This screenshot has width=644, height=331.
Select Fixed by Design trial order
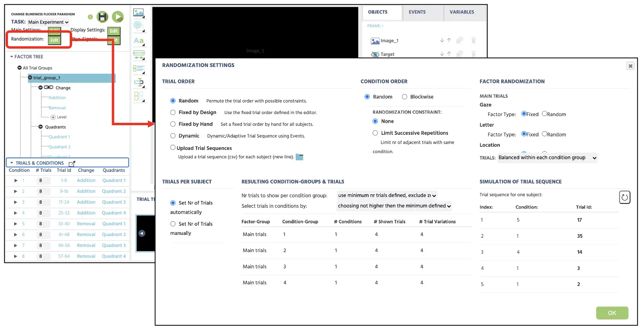coord(173,112)
